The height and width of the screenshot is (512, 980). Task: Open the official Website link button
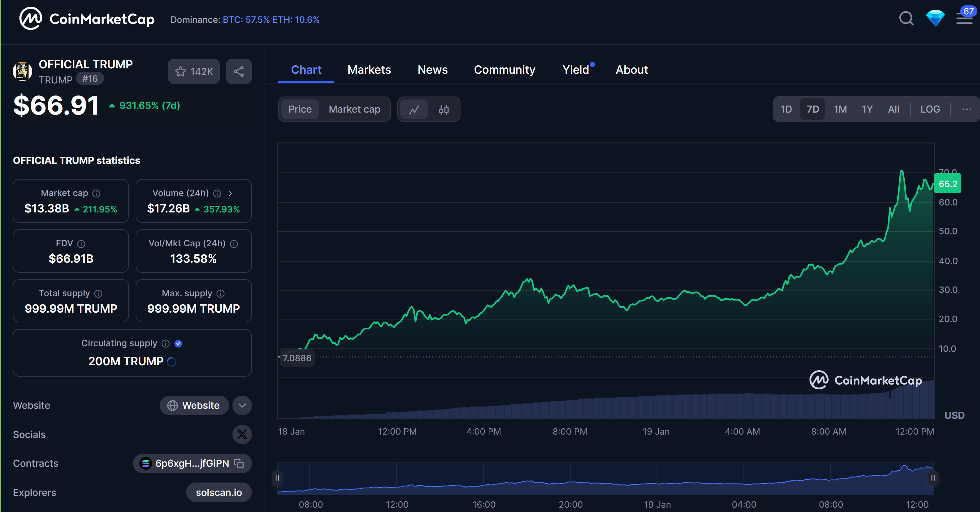(194, 405)
